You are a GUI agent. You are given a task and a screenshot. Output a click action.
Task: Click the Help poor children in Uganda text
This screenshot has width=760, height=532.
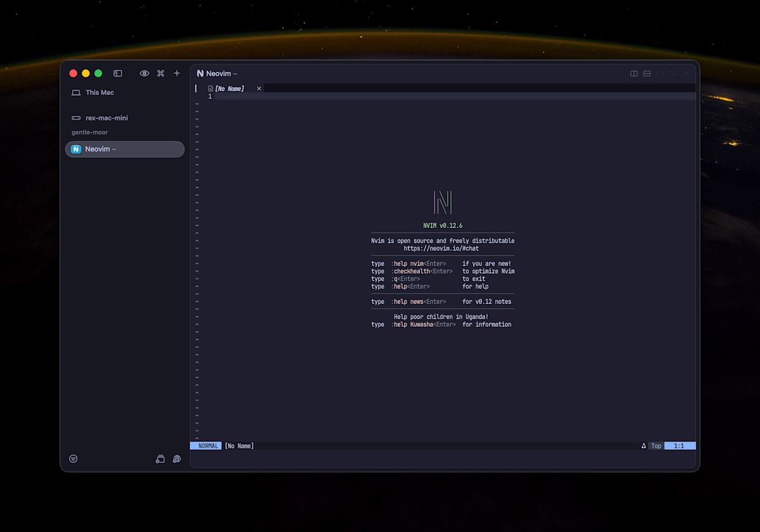coord(441,317)
